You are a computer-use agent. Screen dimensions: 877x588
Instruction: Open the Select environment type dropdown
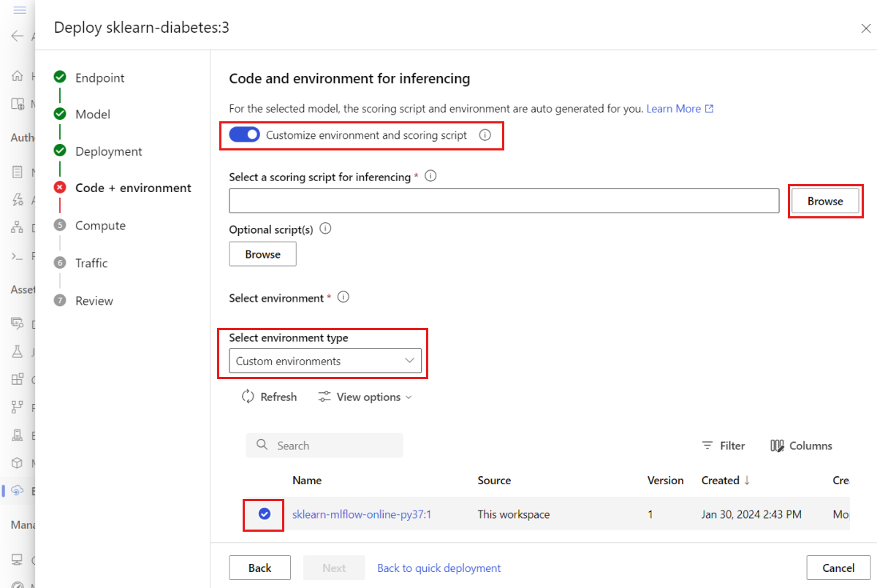[x=325, y=361]
